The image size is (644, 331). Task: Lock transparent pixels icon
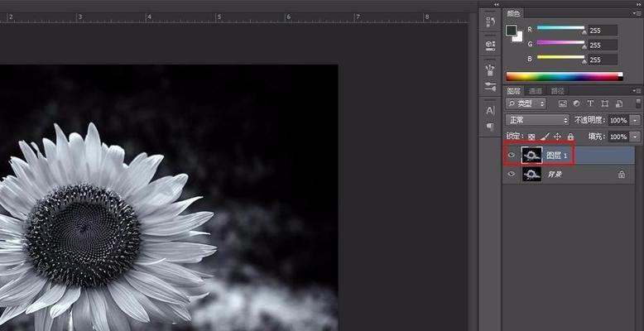pyautogui.click(x=531, y=137)
